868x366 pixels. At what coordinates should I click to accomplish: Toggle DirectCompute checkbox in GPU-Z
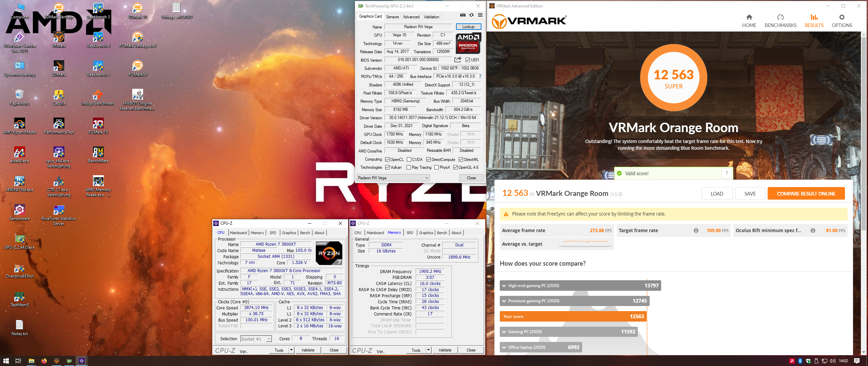coord(428,160)
